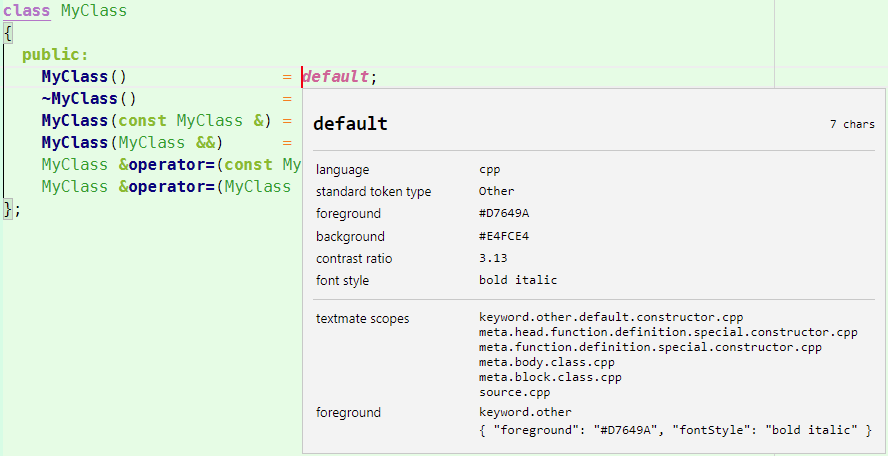This screenshot has height=456, width=888.
Task: Click the JSON theme rule with fontStyle
Action: click(675, 431)
